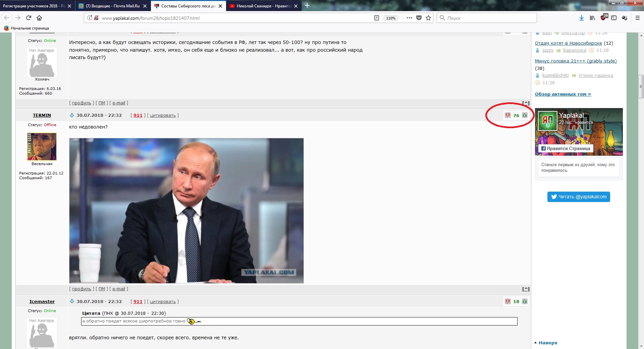The width and height of the screenshot is (644, 349).
Task: Open the Начальная страница bookmark
Action: click(x=26, y=28)
